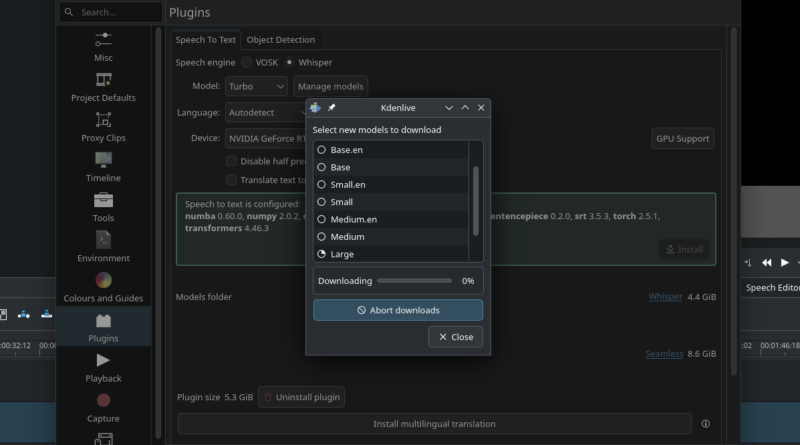Select Whisper speech engine
This screenshot has height=445, width=800.
point(309,62)
